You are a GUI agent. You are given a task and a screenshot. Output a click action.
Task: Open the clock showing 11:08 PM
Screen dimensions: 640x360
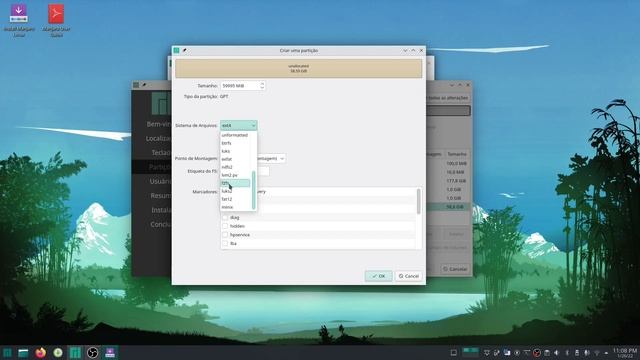pyautogui.click(x=624, y=353)
